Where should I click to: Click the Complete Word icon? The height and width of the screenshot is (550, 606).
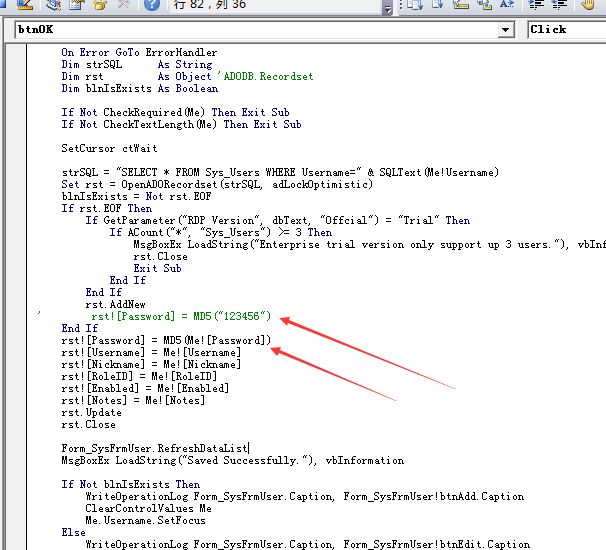pos(507,4)
